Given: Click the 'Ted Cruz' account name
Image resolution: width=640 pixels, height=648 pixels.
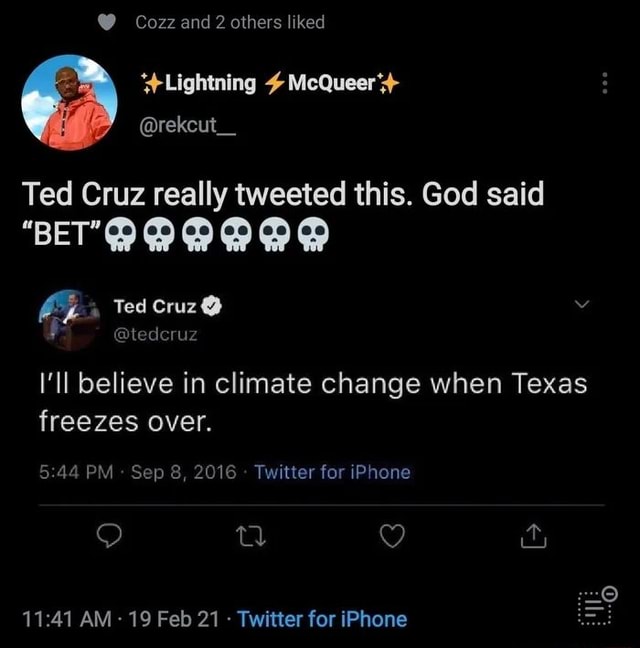Looking at the screenshot, I should pyautogui.click(x=155, y=308).
